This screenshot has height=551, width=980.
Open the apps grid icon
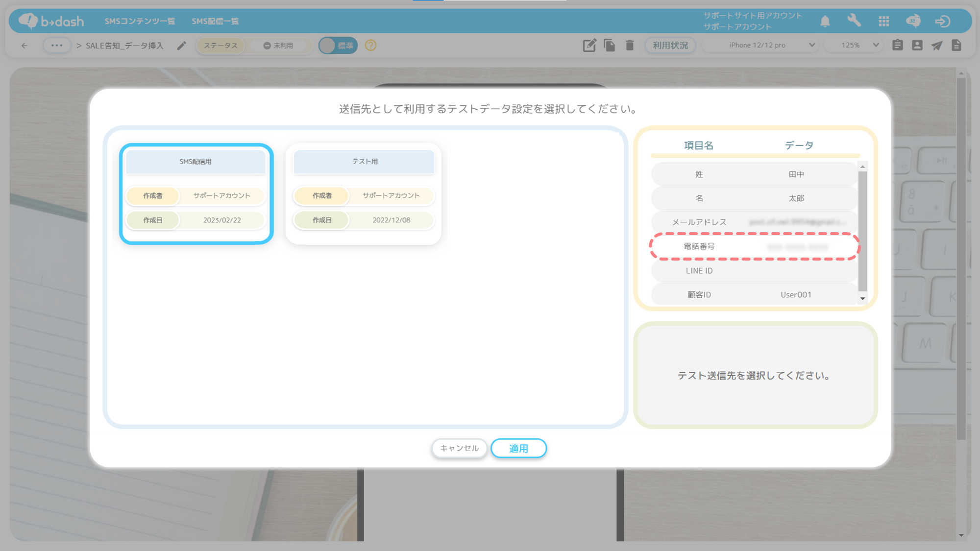point(883,21)
